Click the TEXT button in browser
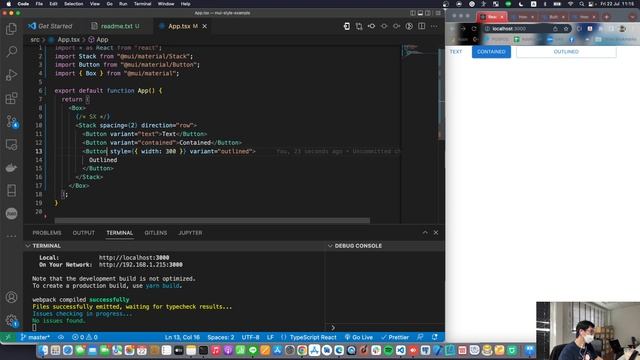This screenshot has width=640, height=360. 456,52
